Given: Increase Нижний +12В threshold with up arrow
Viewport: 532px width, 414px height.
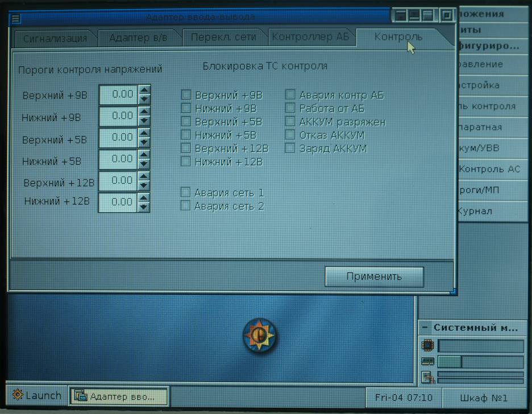Looking at the screenshot, I should (x=144, y=198).
